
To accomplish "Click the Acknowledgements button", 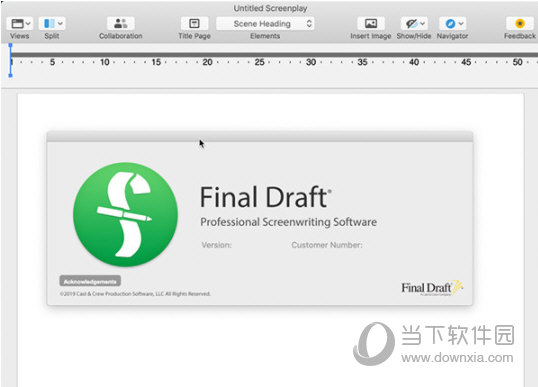I will coord(90,281).
